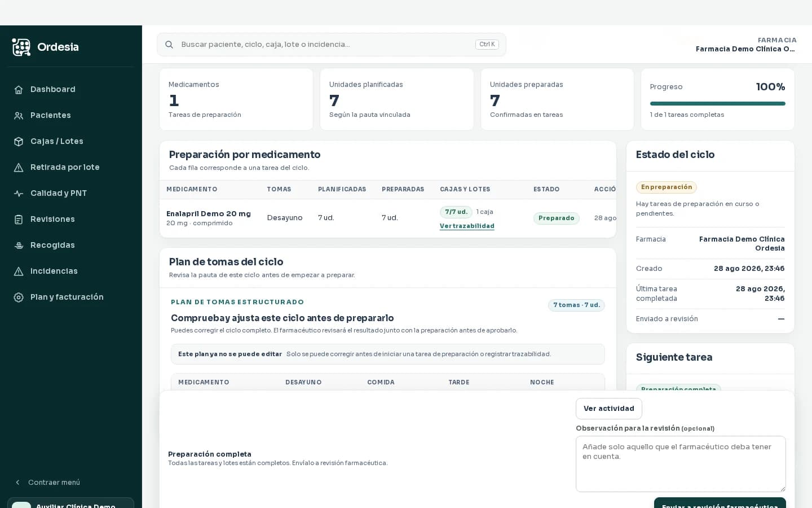Click the En preparación status badge
The width and height of the screenshot is (812, 508).
(x=667, y=187)
